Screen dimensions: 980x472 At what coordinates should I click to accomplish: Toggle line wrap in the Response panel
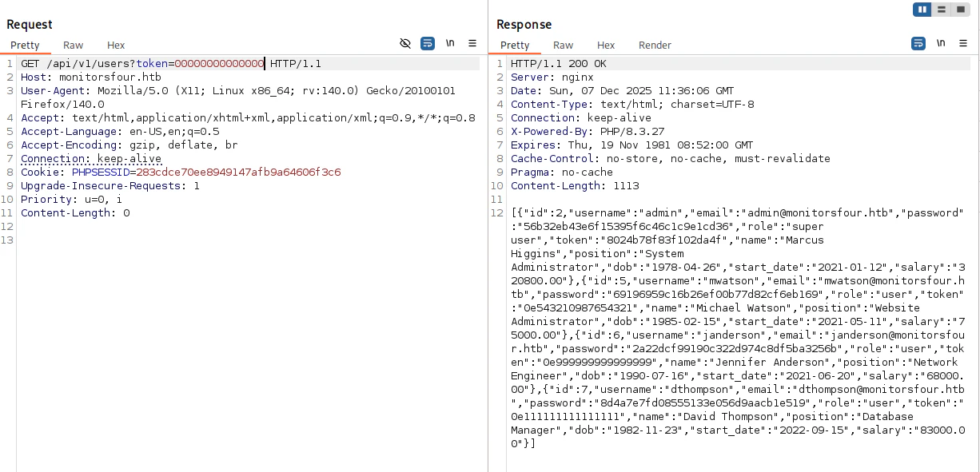(x=918, y=43)
